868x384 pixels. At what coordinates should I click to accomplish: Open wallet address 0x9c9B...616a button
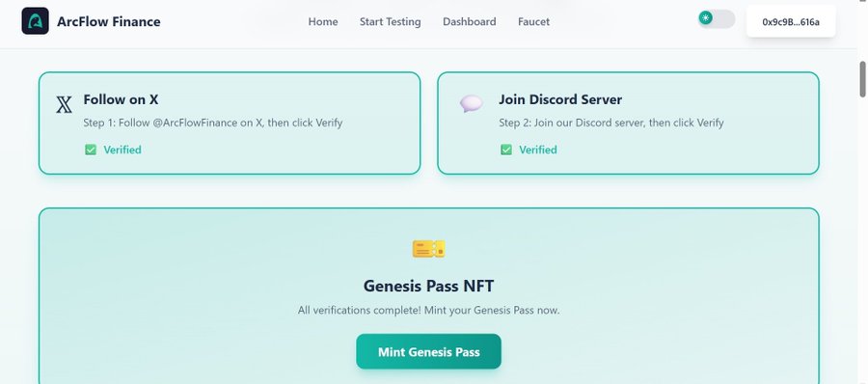click(791, 21)
